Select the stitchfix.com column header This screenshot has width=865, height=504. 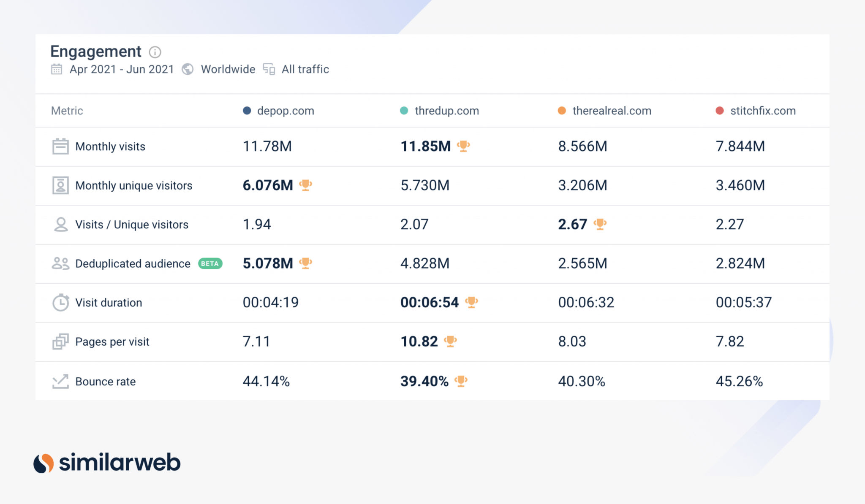point(763,111)
